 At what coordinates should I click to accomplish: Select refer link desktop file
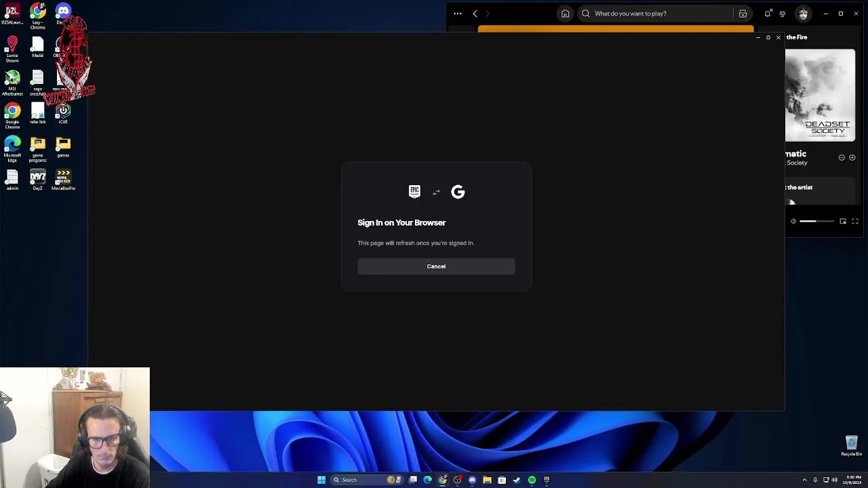coord(38,114)
